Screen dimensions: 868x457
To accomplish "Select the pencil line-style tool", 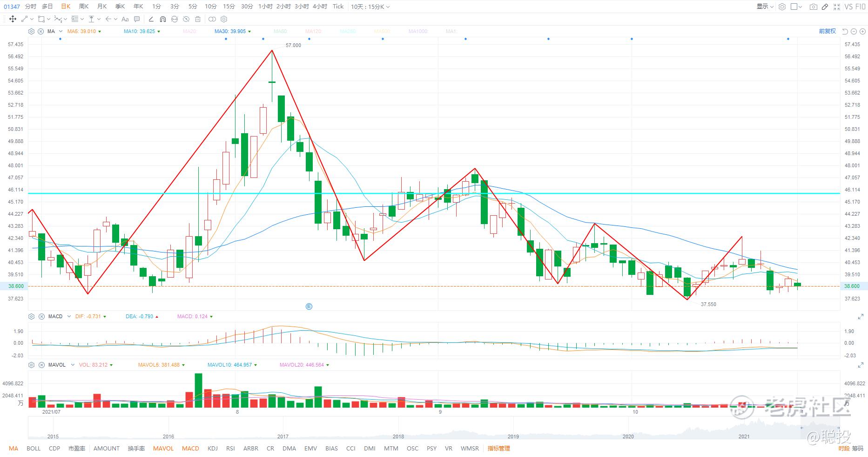I will point(151,19).
